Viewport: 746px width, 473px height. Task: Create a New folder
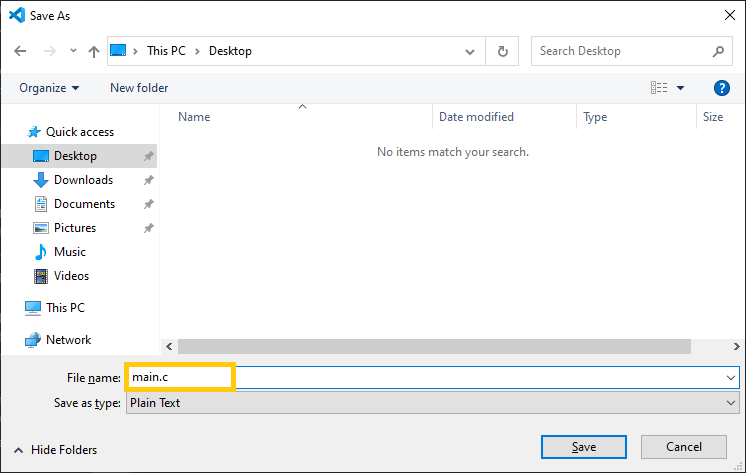point(139,88)
